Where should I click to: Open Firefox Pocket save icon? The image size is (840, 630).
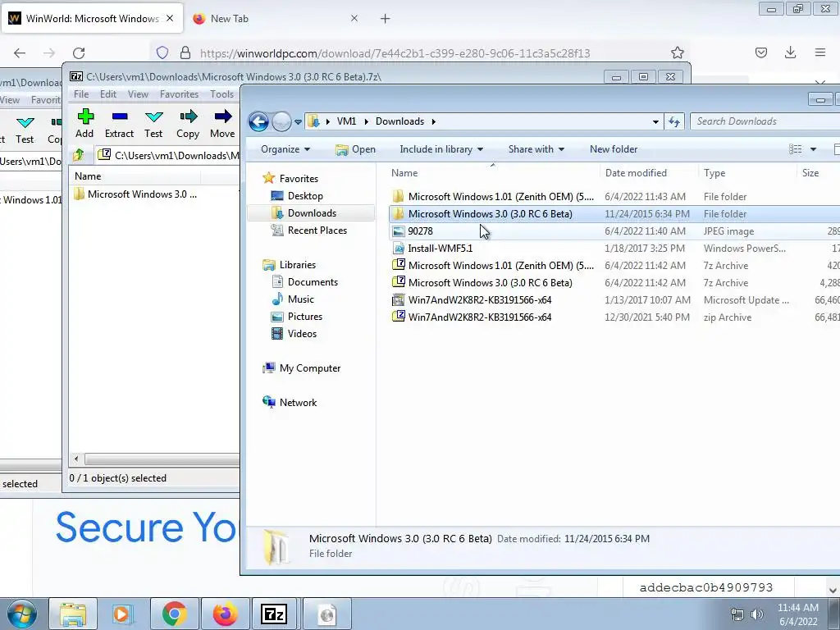coord(760,52)
